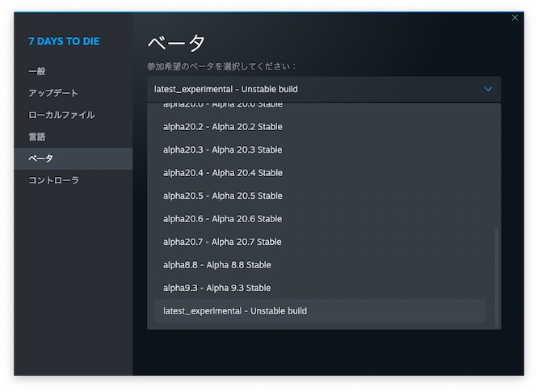Select latest_experimental - Unstable build in list
This screenshot has height=392, width=538.
[235, 311]
